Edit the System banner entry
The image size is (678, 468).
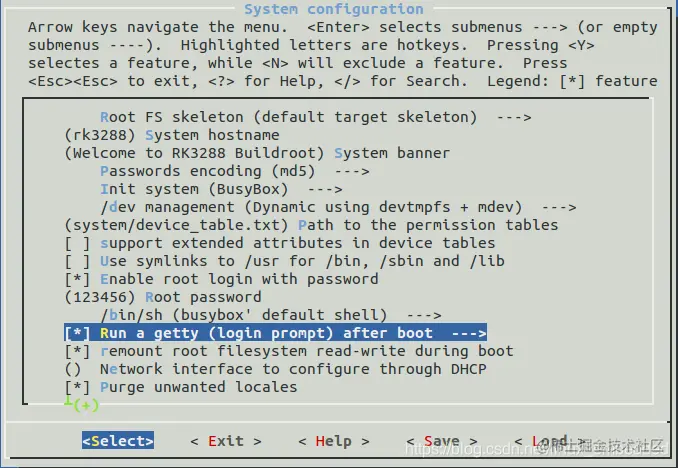pyautogui.click(x=257, y=154)
